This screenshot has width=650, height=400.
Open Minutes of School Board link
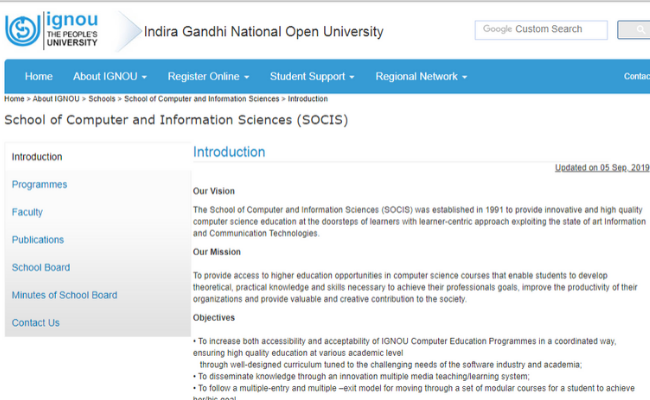point(64,295)
